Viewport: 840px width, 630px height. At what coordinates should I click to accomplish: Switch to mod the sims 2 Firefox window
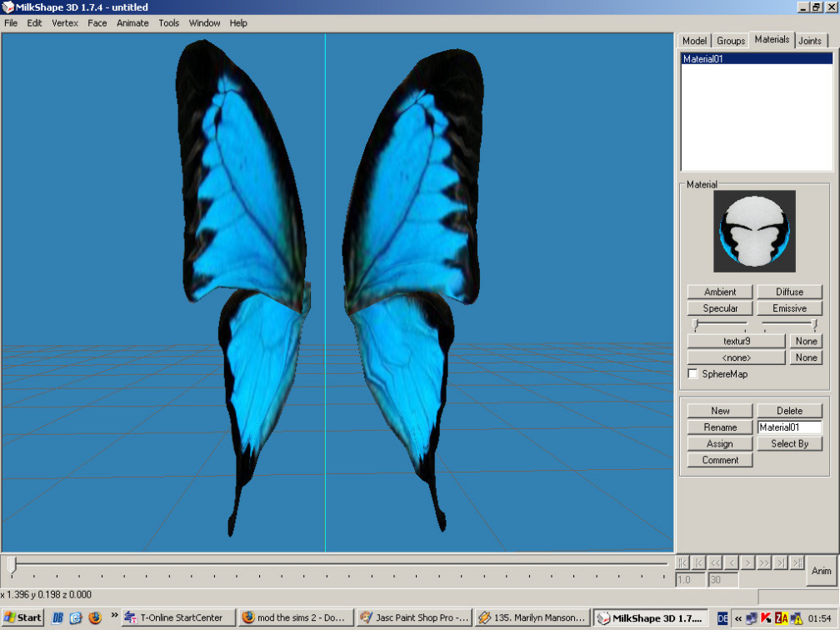click(297, 617)
